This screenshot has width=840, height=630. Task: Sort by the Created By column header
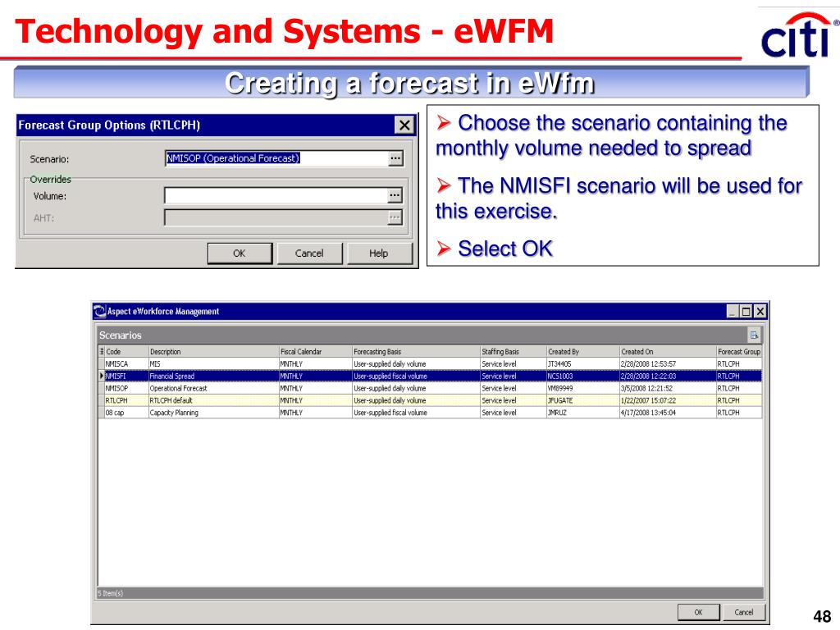[583, 351]
